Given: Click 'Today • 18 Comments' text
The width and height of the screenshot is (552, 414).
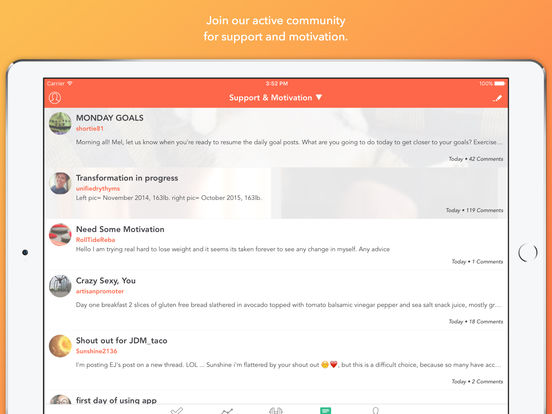Looking at the screenshot, I should point(476,321).
